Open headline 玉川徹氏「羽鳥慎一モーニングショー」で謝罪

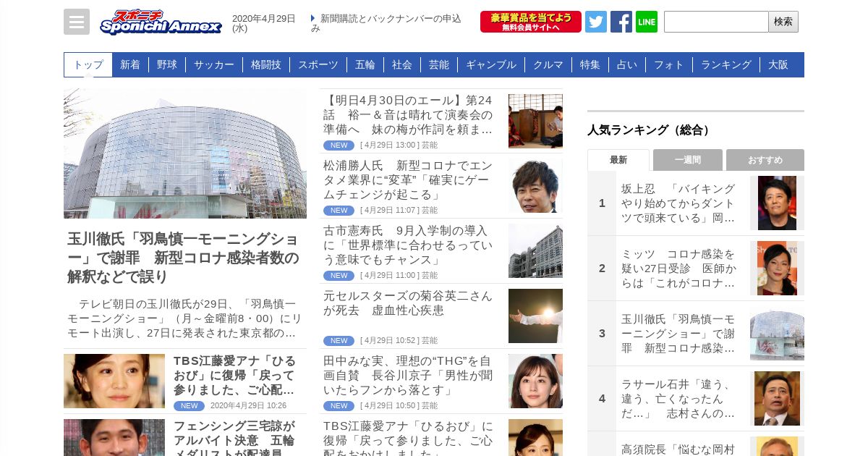183,258
